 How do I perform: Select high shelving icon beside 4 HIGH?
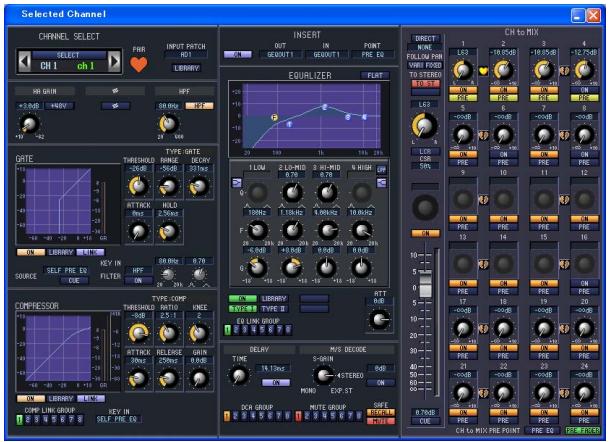[381, 182]
